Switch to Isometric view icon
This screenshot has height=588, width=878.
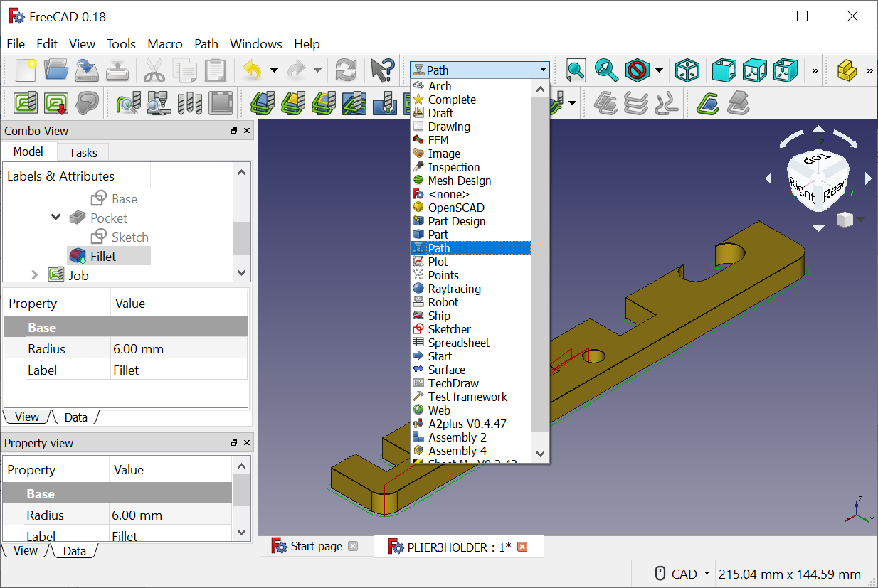click(687, 70)
